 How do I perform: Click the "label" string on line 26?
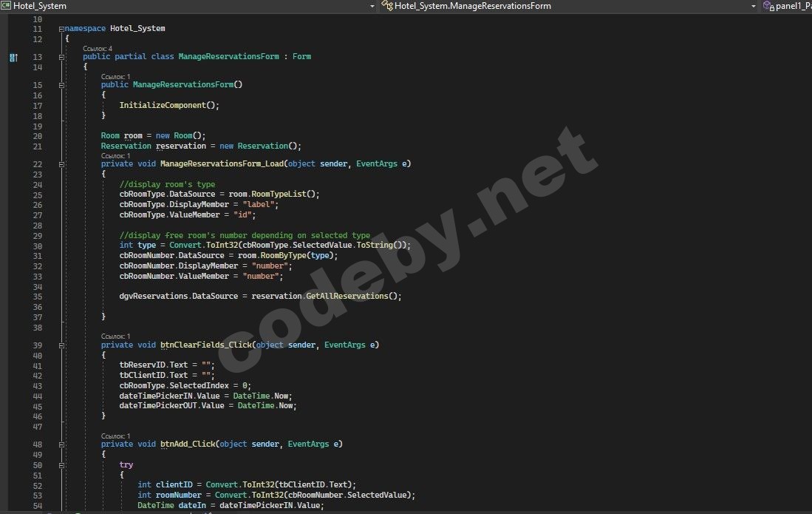pyautogui.click(x=259, y=204)
